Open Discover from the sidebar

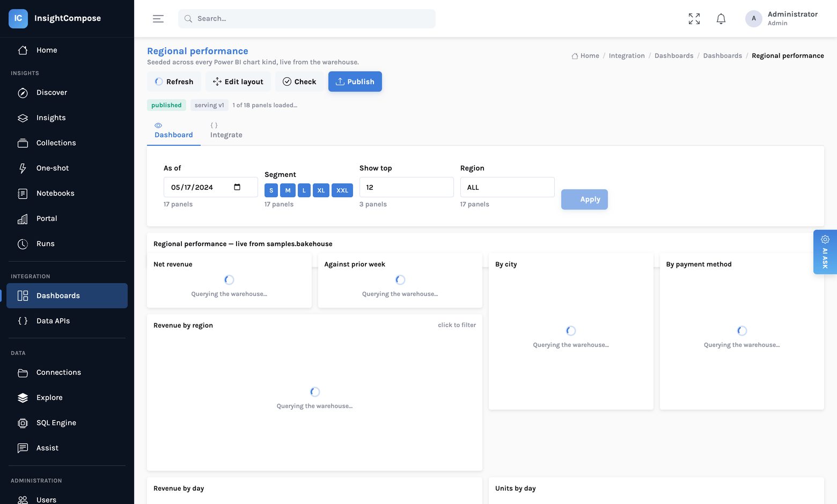[67, 93]
